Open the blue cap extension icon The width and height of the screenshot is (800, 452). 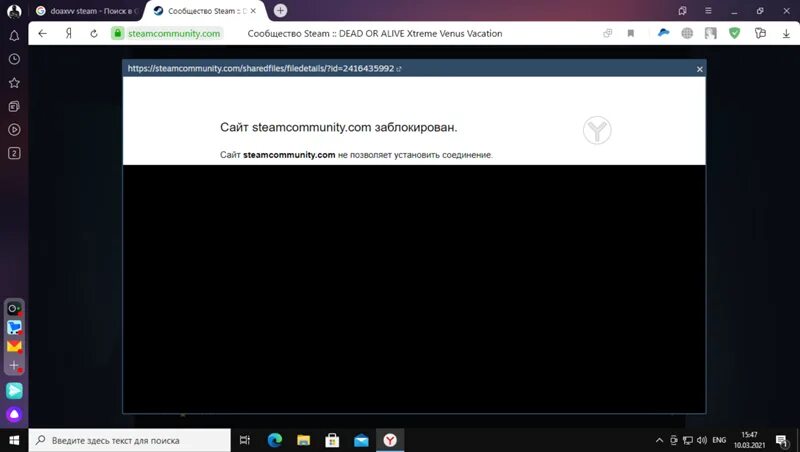663,33
